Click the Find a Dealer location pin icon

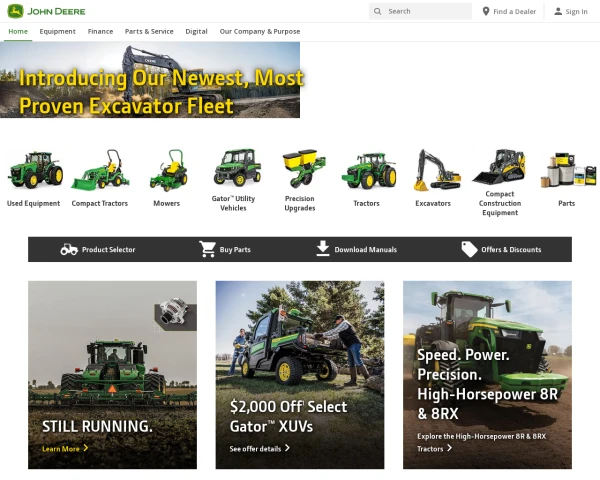coord(486,11)
